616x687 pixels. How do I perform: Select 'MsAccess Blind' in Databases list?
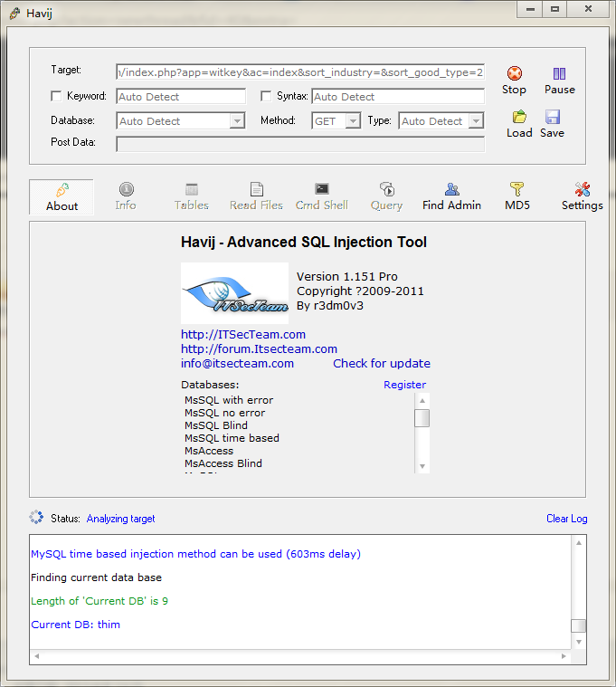[223, 463]
